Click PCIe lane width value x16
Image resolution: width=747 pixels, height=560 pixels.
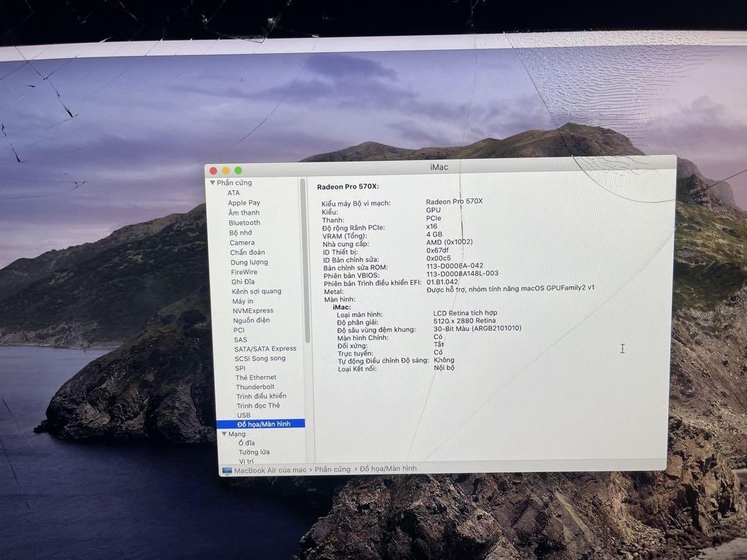432,226
